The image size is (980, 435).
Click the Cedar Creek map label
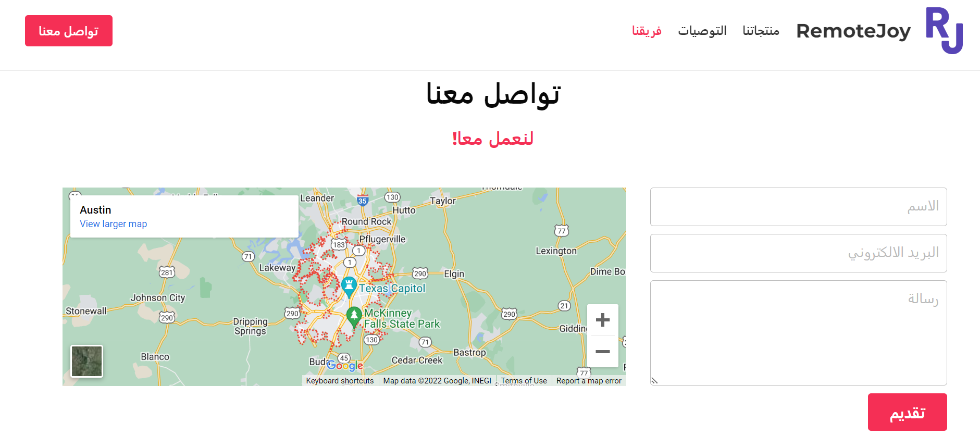click(x=417, y=360)
